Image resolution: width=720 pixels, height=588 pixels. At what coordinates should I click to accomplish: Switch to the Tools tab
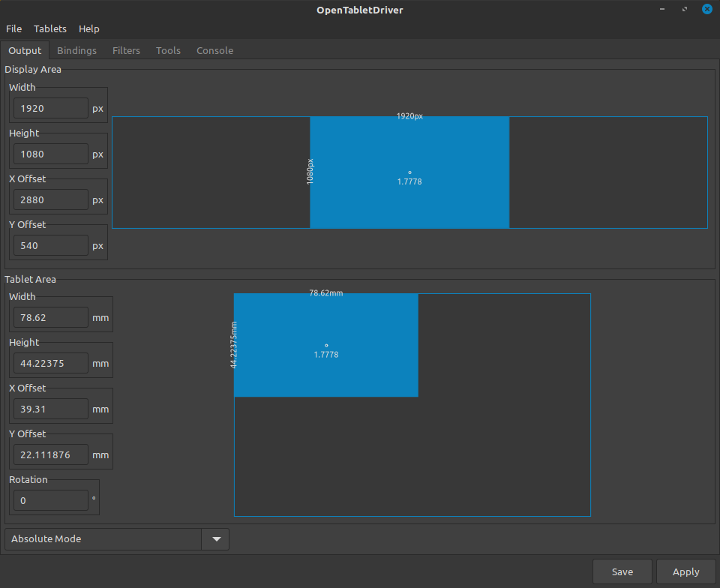tap(168, 50)
